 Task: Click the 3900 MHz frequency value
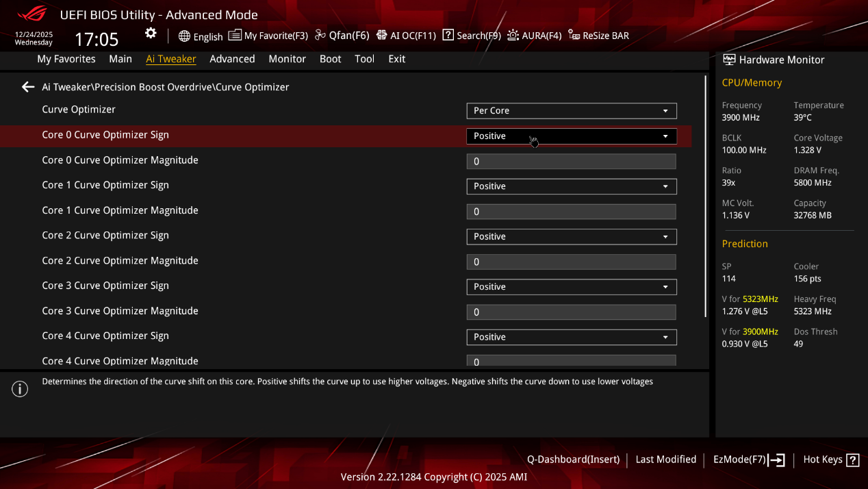(741, 118)
